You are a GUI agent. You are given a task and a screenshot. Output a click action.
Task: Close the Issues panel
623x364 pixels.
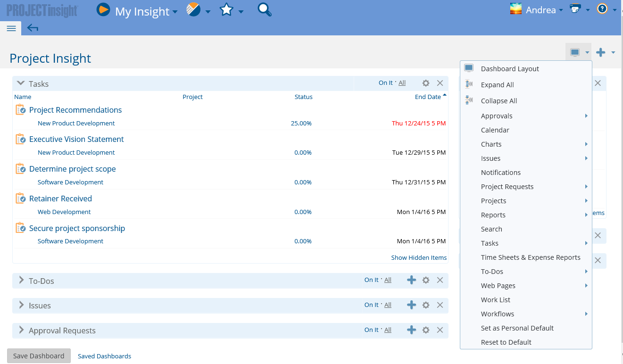pos(440,305)
